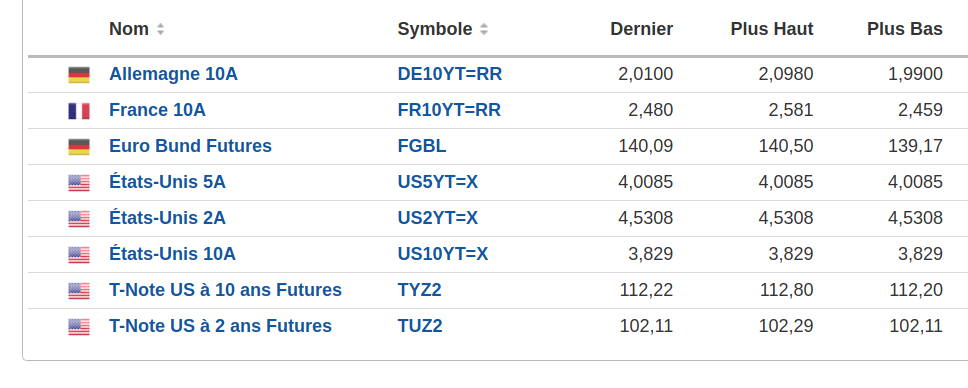Click the Plus Bas column header
Image resolution: width=968 pixels, height=388 pixels.
904,29
